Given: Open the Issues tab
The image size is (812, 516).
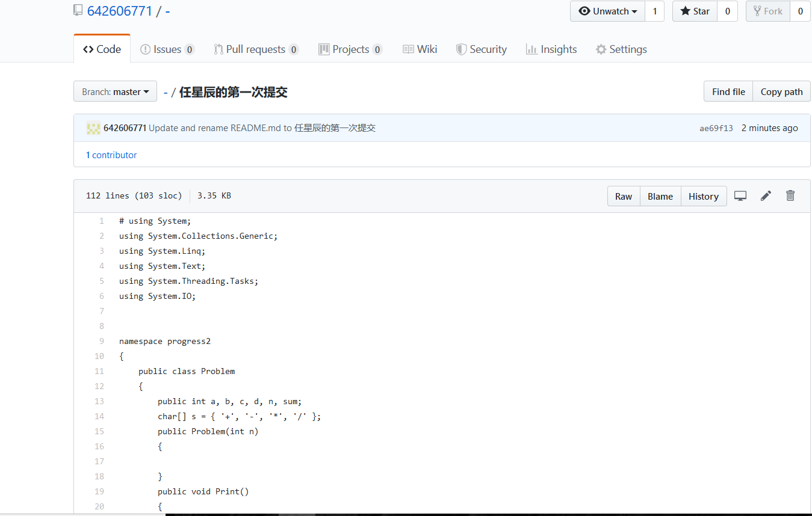Looking at the screenshot, I should pyautogui.click(x=167, y=49).
